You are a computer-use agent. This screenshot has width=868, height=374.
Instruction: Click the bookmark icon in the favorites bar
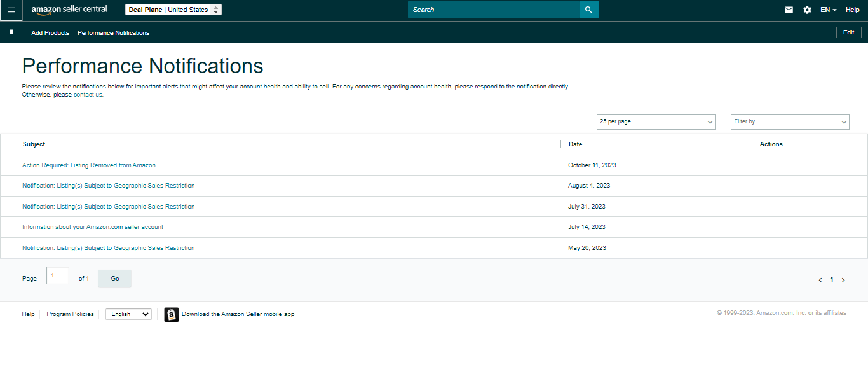point(11,32)
